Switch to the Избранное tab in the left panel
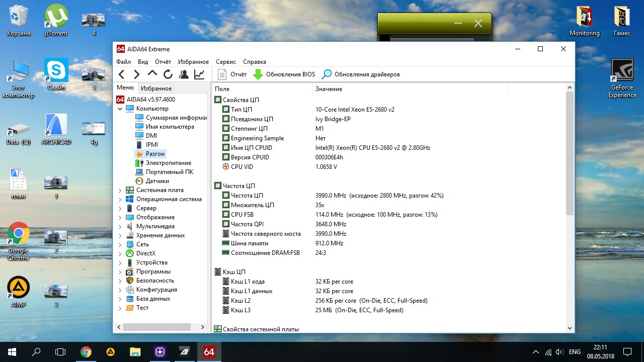Image resolution: width=644 pixels, height=362 pixels. pyautogui.click(x=156, y=88)
